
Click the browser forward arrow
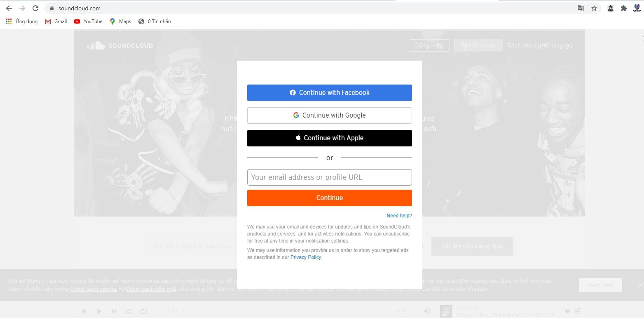[22, 8]
